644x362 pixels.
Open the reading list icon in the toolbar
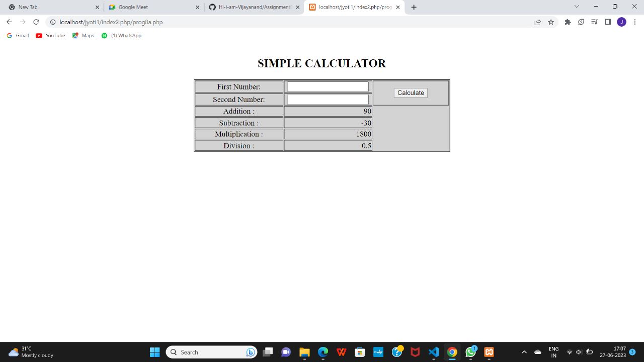point(594,22)
